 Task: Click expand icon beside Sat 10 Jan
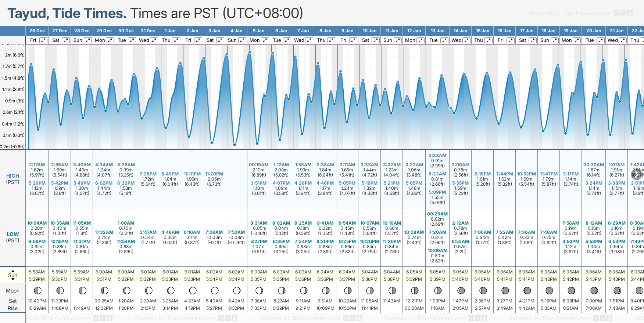375,40
